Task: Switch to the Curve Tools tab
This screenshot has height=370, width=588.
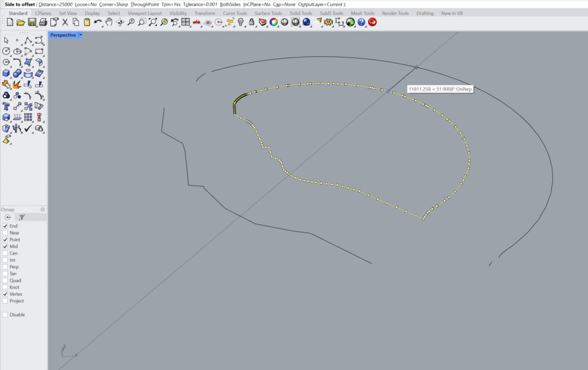Action: coord(235,13)
